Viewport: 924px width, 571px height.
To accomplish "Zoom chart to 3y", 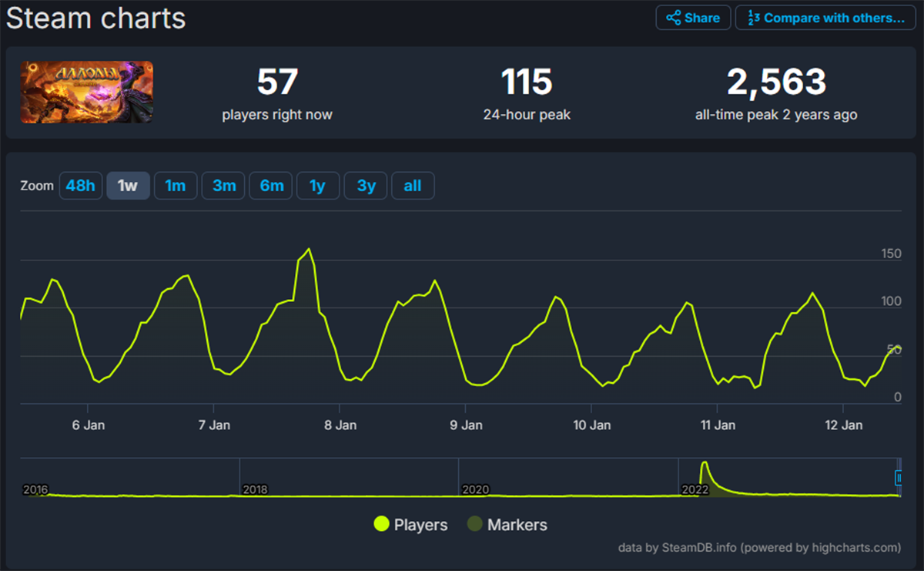I will 366,186.
